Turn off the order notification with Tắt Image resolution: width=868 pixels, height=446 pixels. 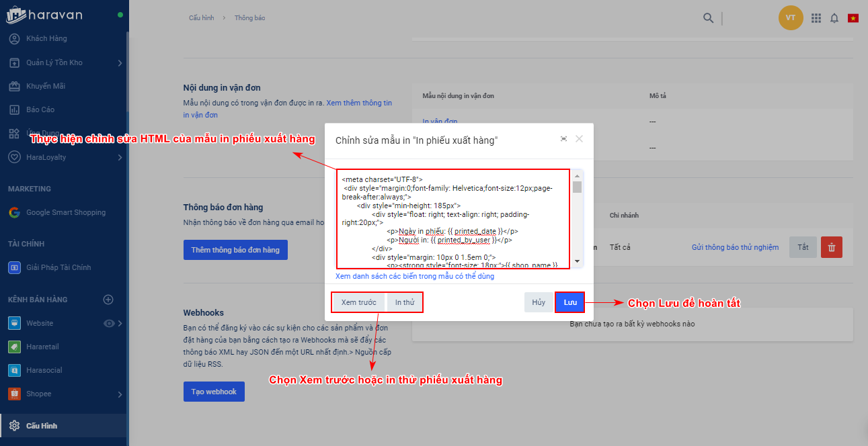coord(803,247)
